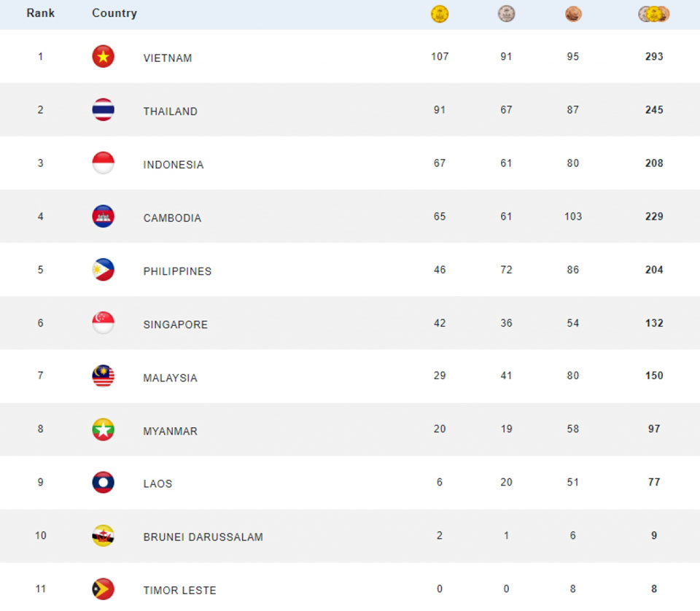Click the Philippines flag icon
The image size is (700, 611).
coord(103,270)
